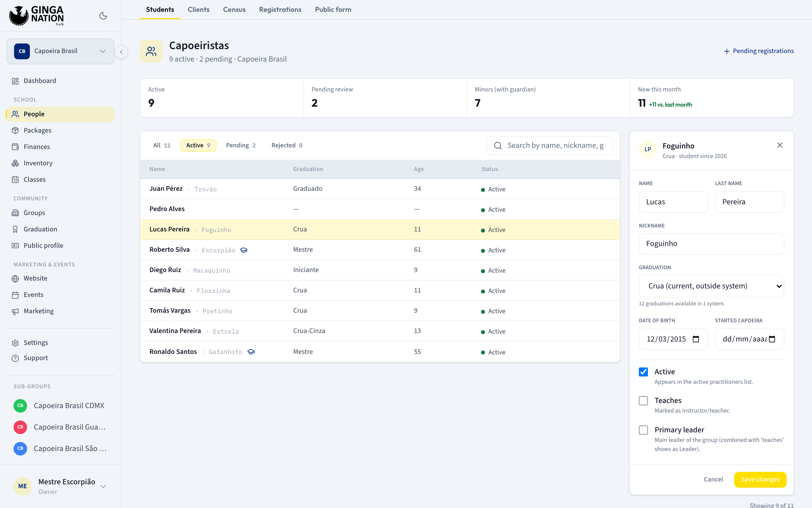Focus the search by name field

click(549, 145)
